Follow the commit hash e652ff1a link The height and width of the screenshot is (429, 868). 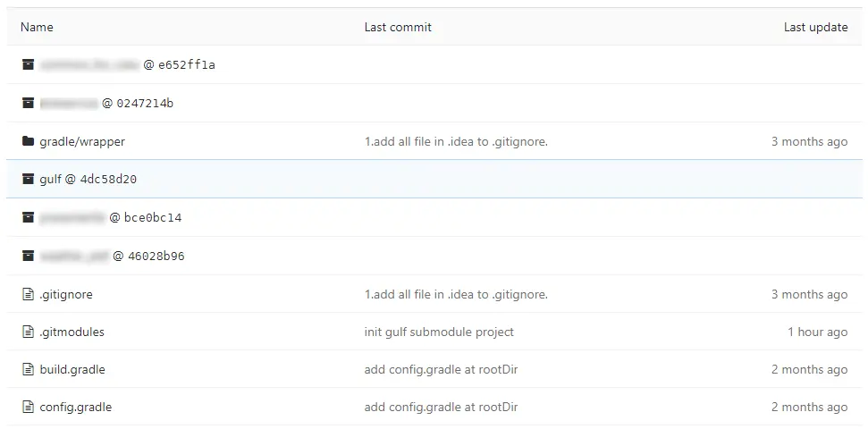[x=187, y=64]
